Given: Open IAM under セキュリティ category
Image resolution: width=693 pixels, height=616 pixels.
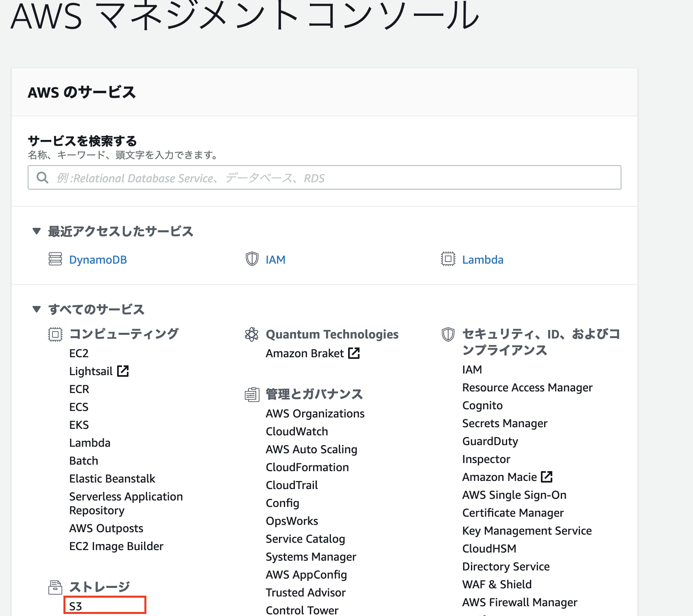Looking at the screenshot, I should (x=472, y=369).
